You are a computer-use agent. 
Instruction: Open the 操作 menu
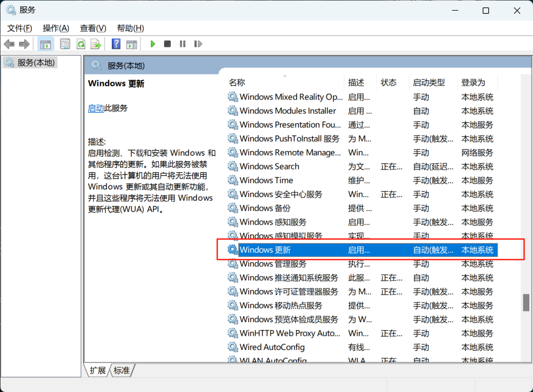pyautogui.click(x=56, y=28)
